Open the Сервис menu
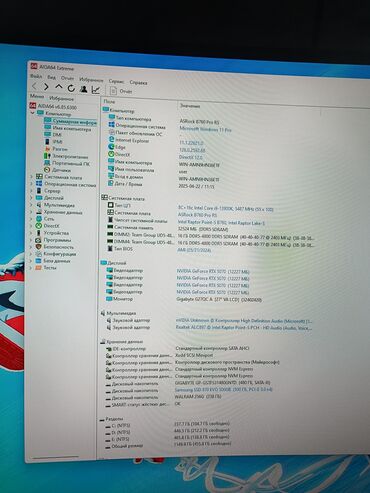370x493 pixels. point(116,81)
